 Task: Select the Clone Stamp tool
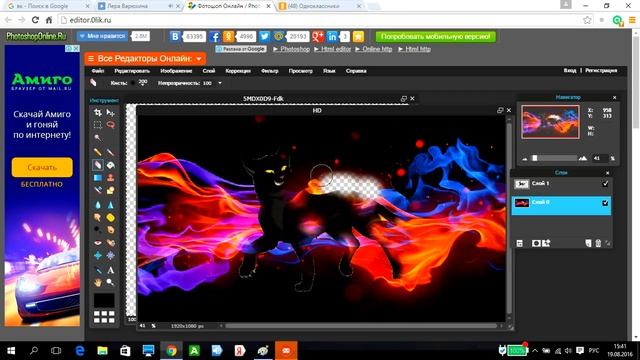coord(110,178)
